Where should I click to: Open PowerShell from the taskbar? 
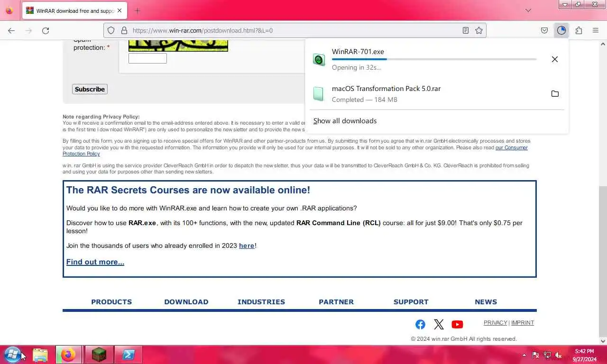[129, 355]
